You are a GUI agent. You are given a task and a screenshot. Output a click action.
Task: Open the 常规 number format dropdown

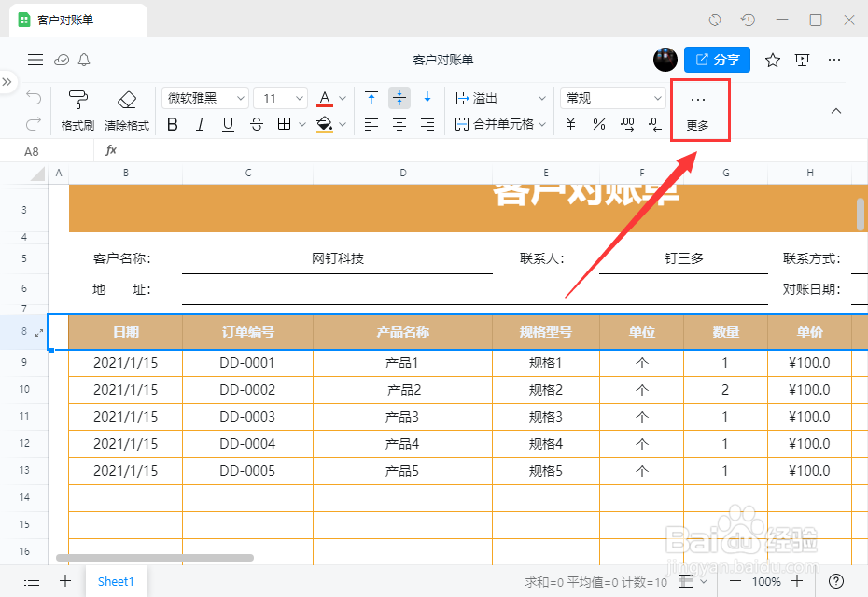coord(611,97)
